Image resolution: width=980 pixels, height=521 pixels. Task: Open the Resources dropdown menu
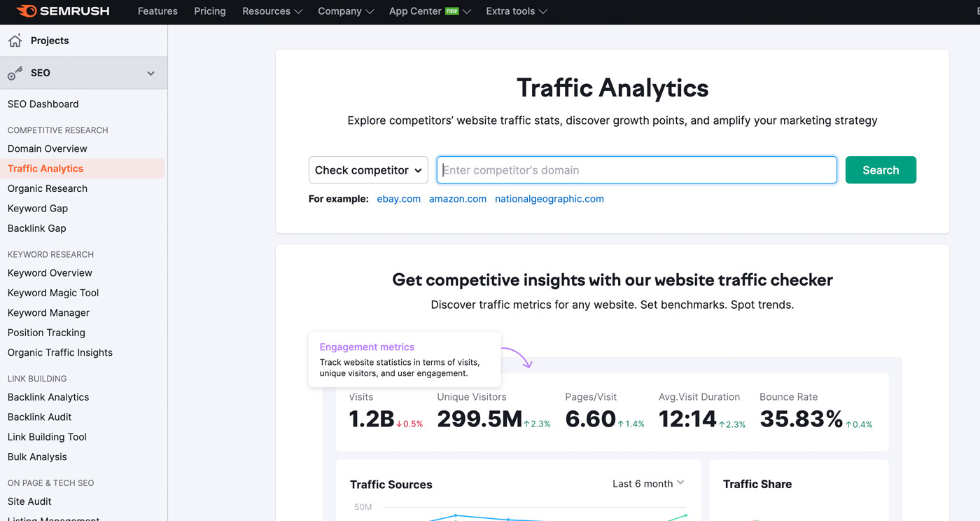272,11
